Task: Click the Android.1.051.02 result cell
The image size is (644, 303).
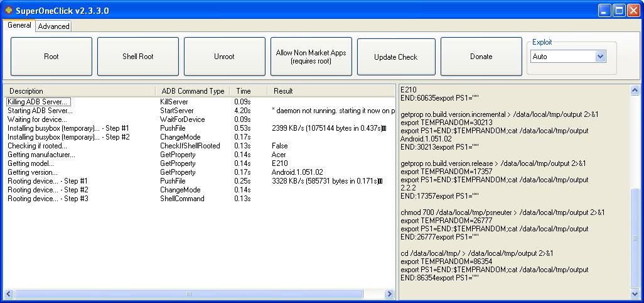Action: click(298, 172)
